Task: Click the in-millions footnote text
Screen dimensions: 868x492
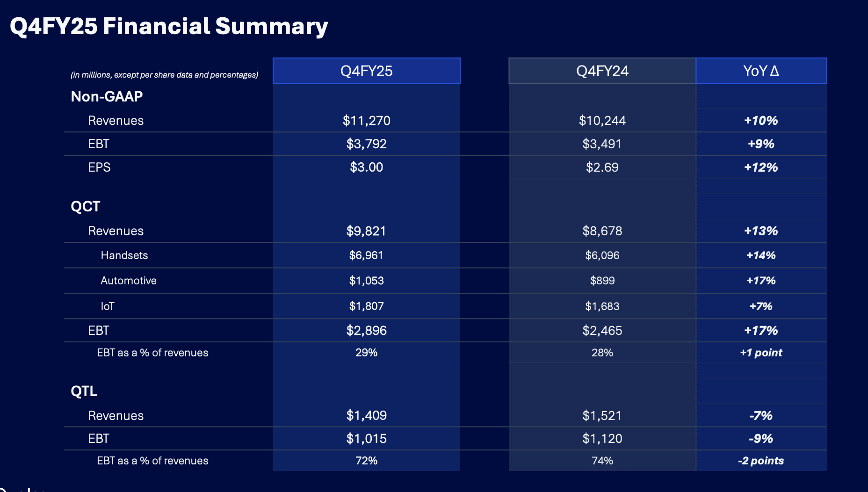Action: [x=164, y=75]
